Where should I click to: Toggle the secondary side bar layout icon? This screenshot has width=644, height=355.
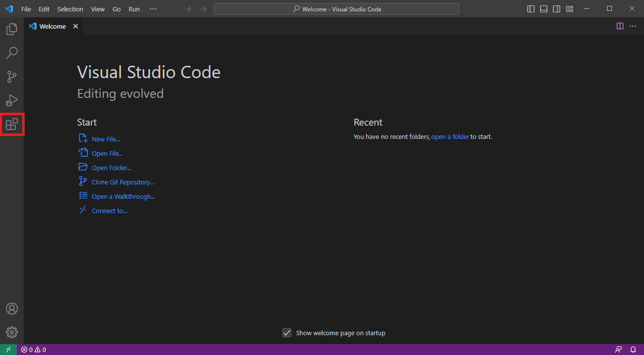(x=557, y=9)
